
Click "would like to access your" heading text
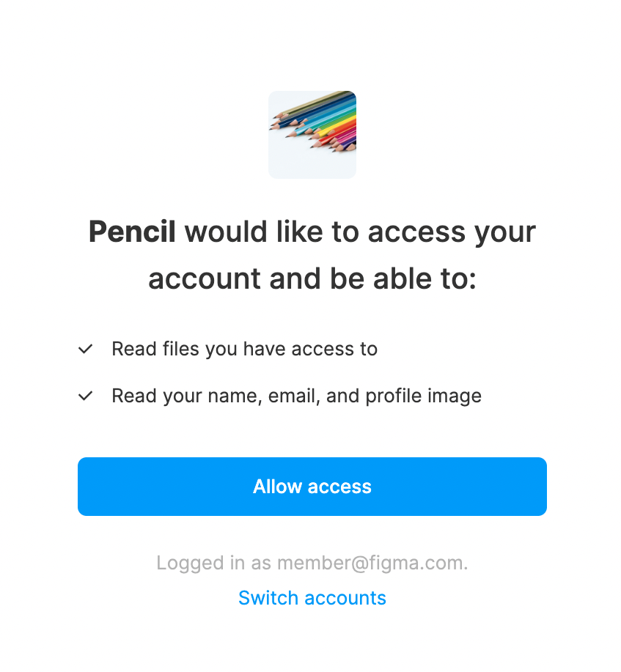[x=360, y=232]
